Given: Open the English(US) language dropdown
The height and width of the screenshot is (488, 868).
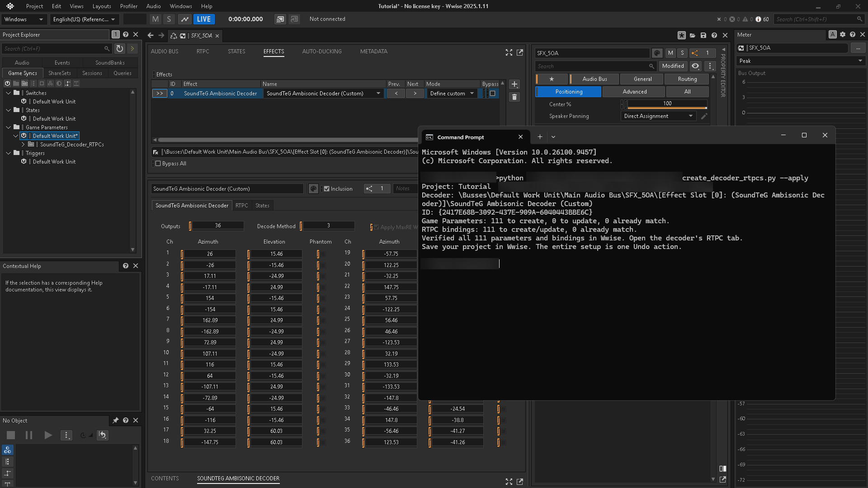Looking at the screenshot, I should click(85, 19).
